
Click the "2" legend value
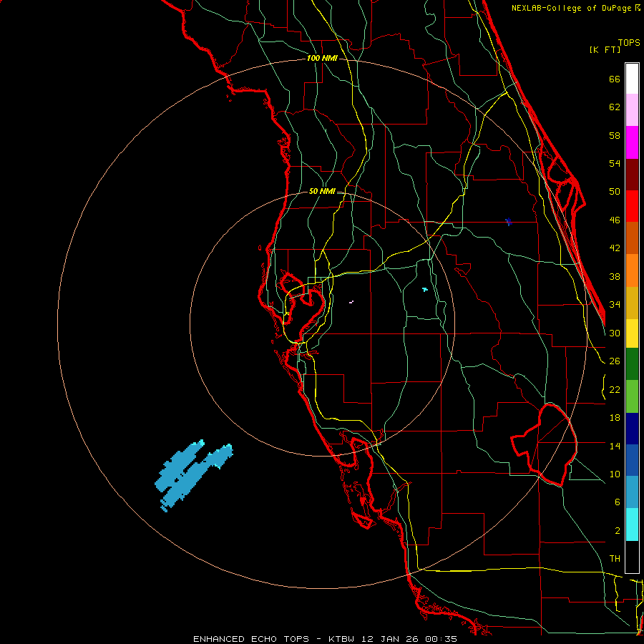click(x=617, y=531)
